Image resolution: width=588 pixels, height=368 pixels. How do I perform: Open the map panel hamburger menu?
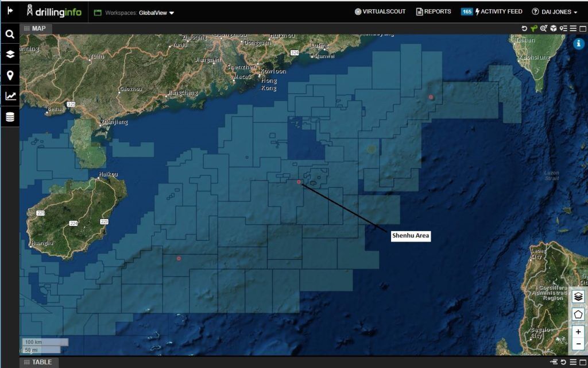(x=573, y=29)
